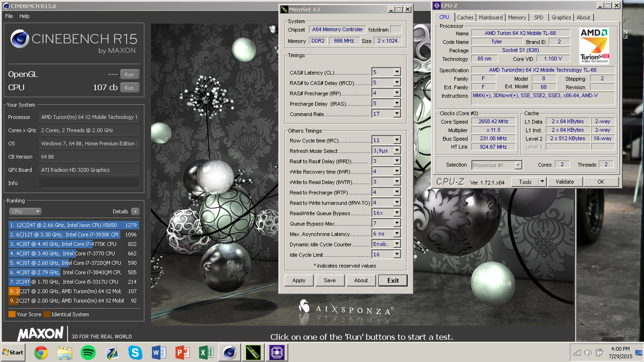Open Precharge Delay (tRAS) dropdown
This screenshot has width=644, height=362.
tap(397, 103)
